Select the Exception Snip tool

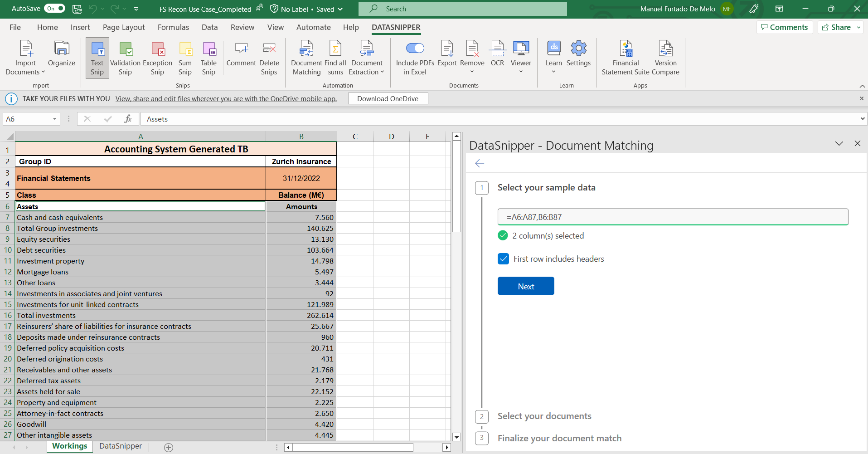pyautogui.click(x=157, y=58)
